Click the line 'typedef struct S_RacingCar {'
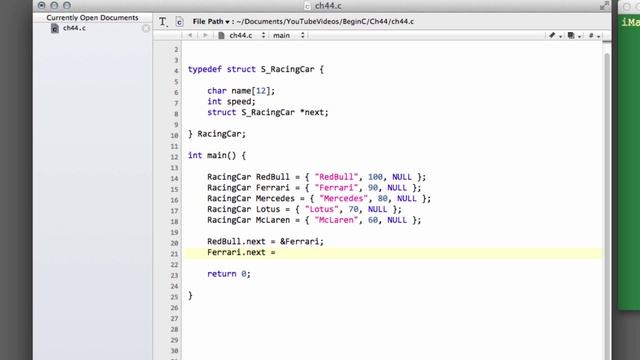Viewport: 640px width, 360px height. coord(256,69)
